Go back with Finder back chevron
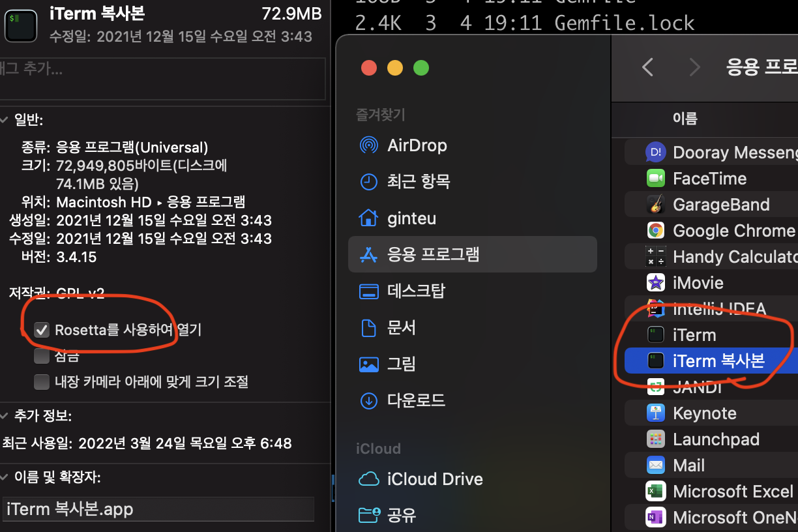The width and height of the screenshot is (798, 532). click(x=647, y=66)
